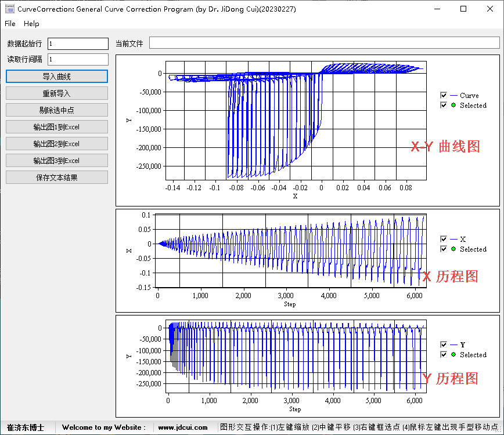The image size is (504, 435).
Task: Click the blue X line legend sample
Action: [x=453, y=239]
